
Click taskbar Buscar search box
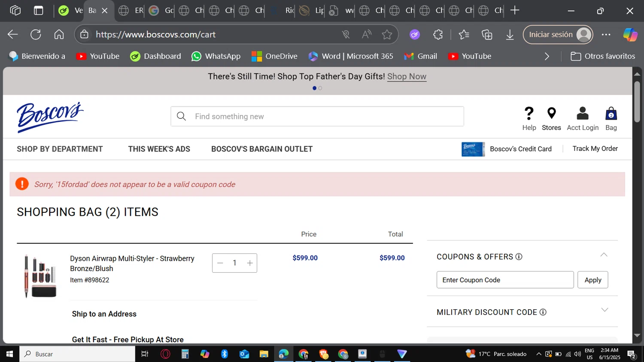[77, 354]
